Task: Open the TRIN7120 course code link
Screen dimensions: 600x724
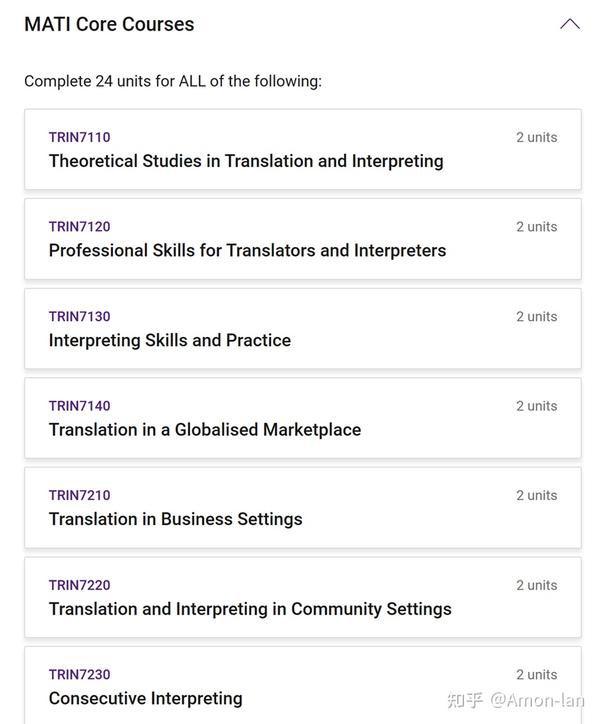Action: click(79, 227)
